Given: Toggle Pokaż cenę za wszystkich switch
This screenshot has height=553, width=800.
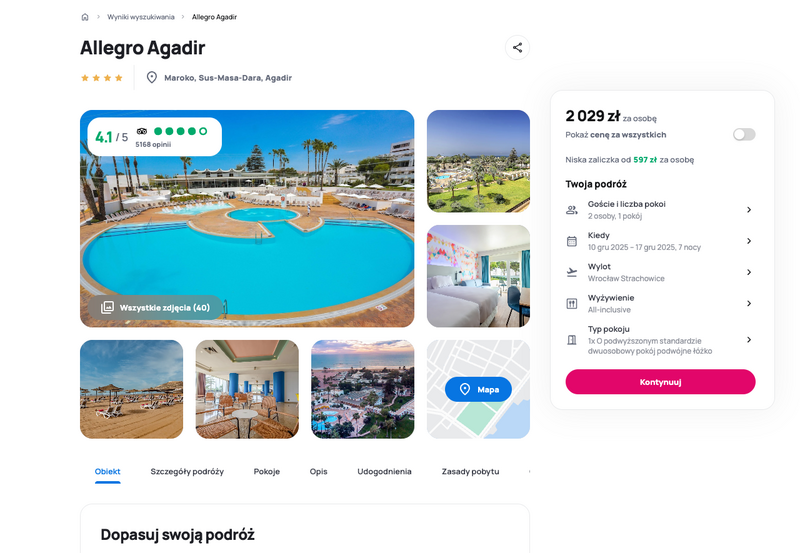Looking at the screenshot, I should tap(744, 135).
